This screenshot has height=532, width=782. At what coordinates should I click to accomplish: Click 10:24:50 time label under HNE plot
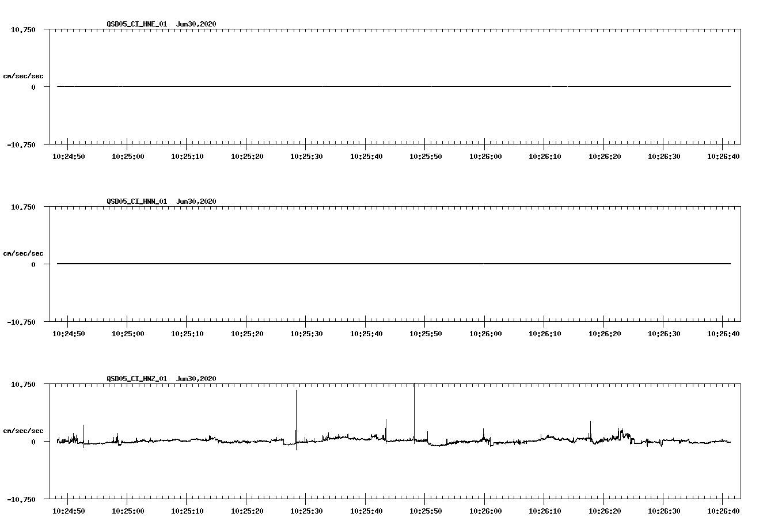click(x=68, y=156)
